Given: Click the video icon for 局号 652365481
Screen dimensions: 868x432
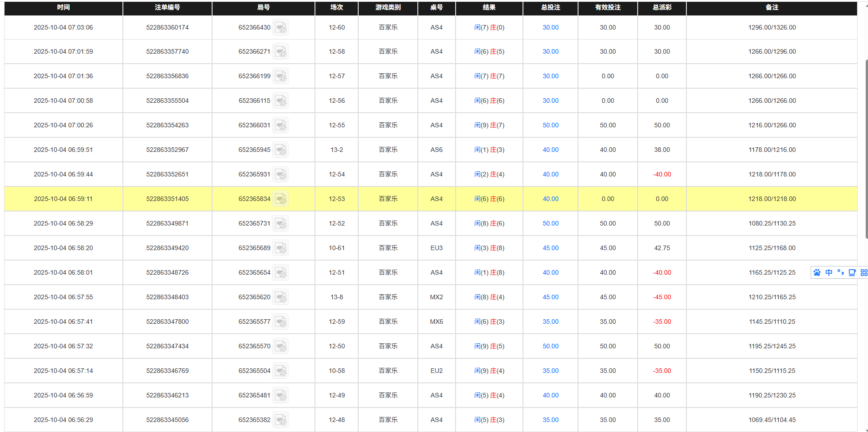Looking at the screenshot, I should (x=281, y=395).
